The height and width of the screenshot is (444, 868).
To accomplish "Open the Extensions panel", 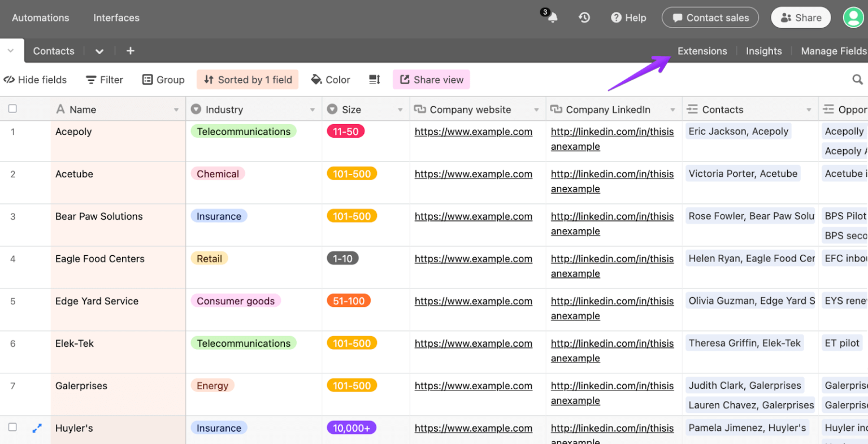I will 702,51.
